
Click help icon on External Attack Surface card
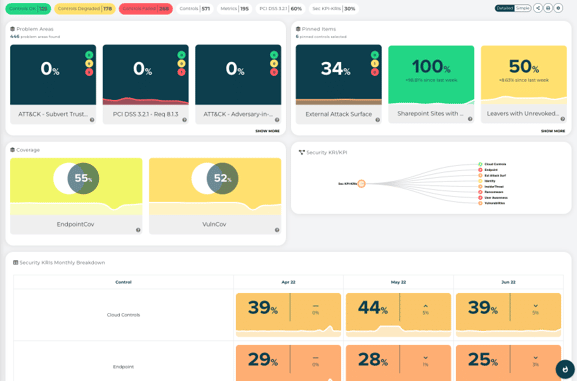click(x=377, y=120)
